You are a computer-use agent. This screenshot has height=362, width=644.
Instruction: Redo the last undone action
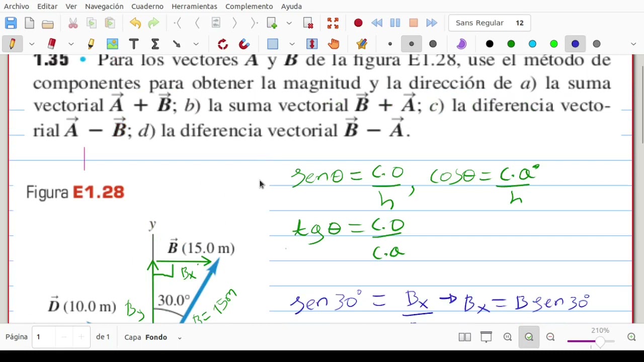click(153, 23)
